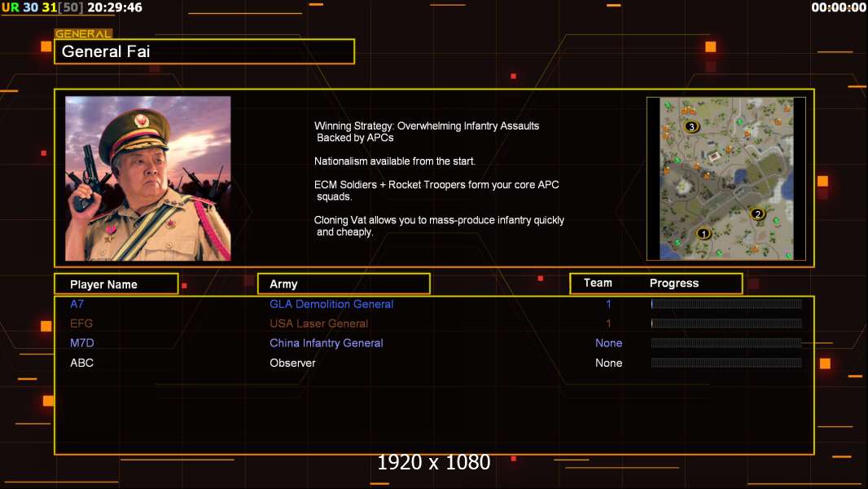Screen dimensions: 868x489
Task: Click the Player Name column header
Action: click(116, 284)
